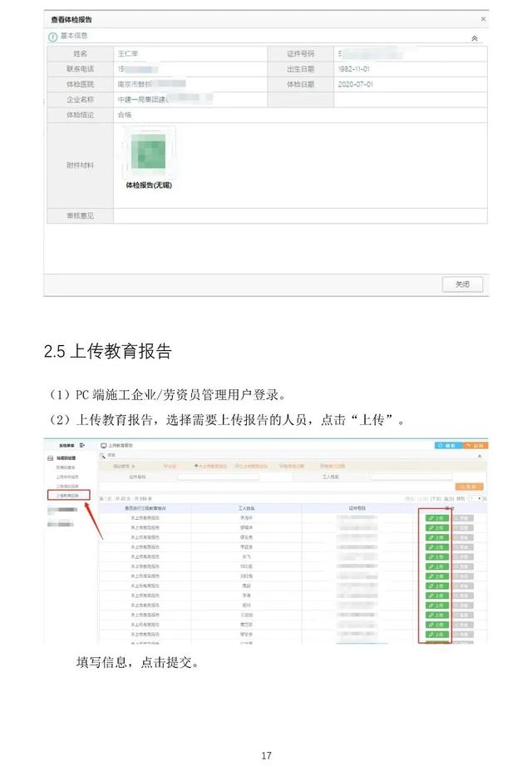Open the page-number dropdown in pagination
Viewport: 532px width, 771px height.
475,497
